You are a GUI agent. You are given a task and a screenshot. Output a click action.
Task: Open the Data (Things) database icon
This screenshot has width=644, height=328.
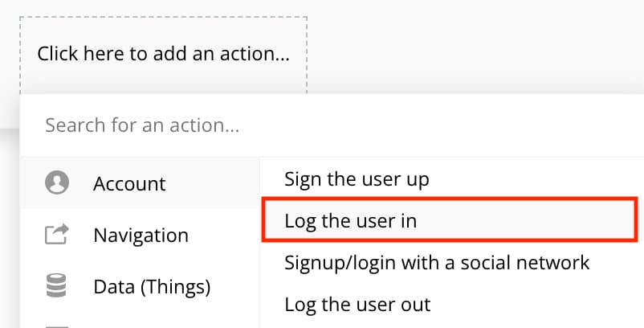click(57, 285)
